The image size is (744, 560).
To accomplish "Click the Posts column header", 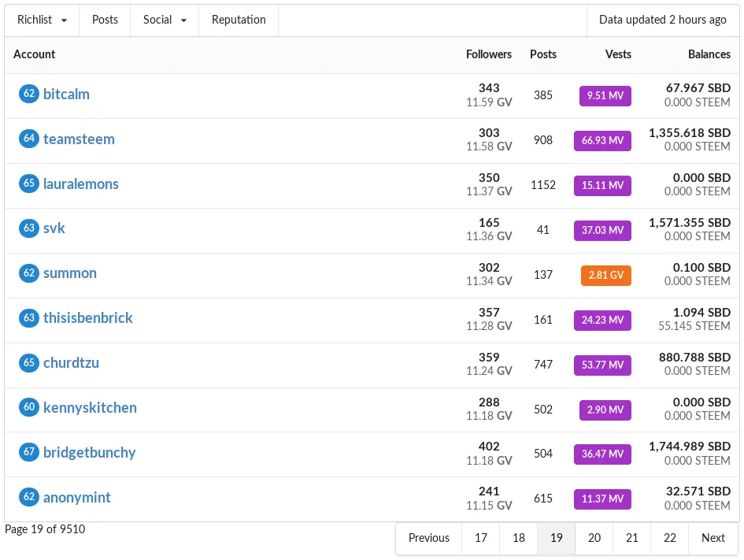I will coord(542,54).
